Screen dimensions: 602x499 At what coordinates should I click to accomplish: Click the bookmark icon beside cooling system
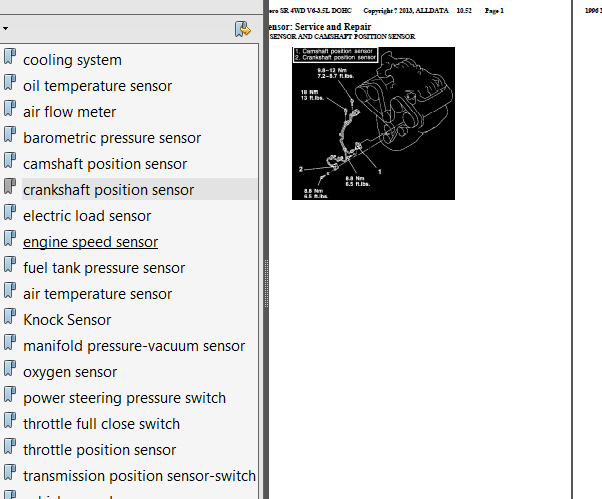[10, 56]
